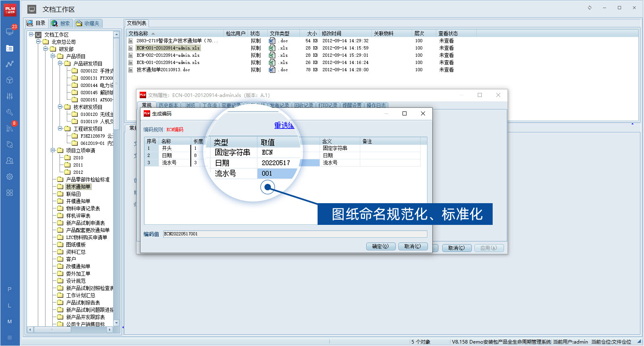The image size is (644, 346).
Task: Open the line graph sidebar icon
Action: point(10,64)
